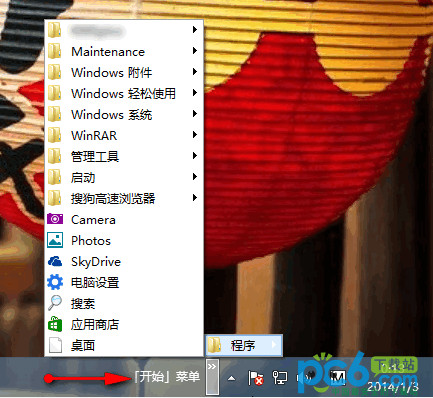Select the 程序 menu entry

pos(244,345)
